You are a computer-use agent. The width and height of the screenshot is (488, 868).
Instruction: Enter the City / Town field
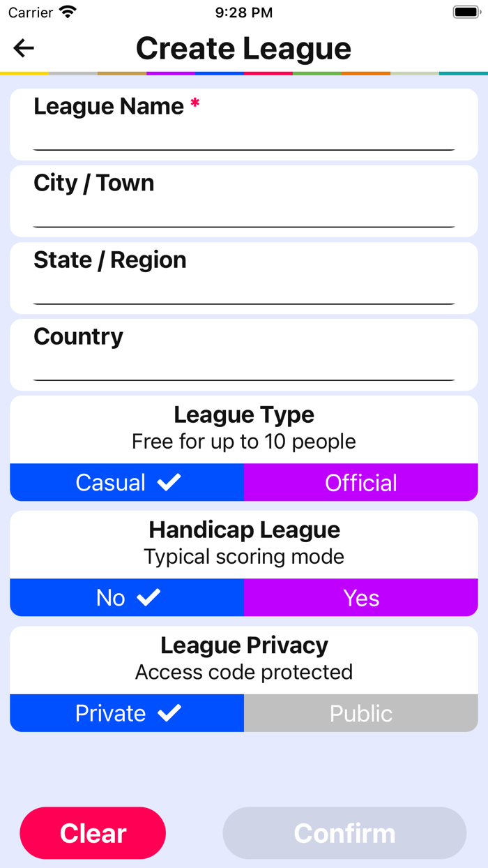[244, 214]
